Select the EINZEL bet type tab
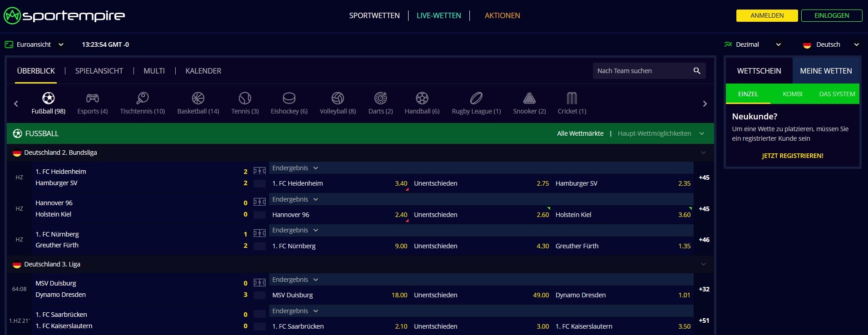868x335 pixels. coord(748,94)
